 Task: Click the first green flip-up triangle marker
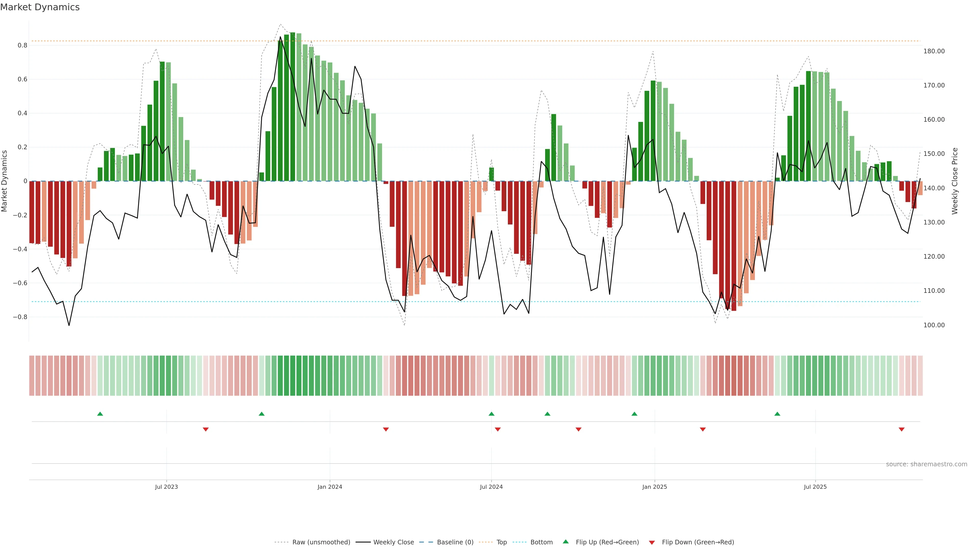click(x=100, y=414)
